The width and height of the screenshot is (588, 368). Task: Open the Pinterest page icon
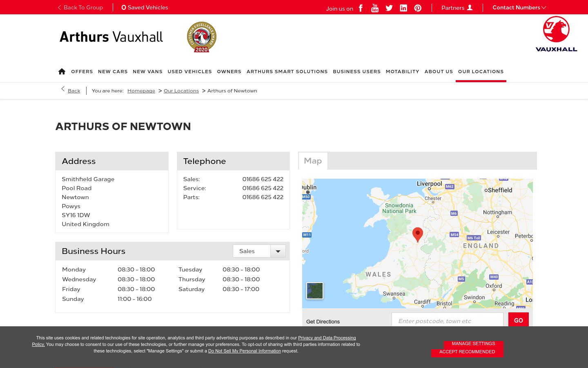[418, 8]
